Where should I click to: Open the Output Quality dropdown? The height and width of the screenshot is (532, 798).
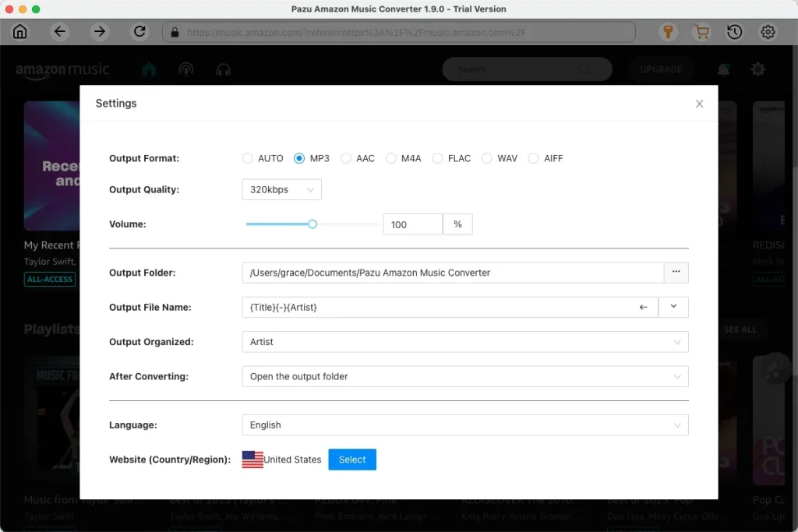tap(281, 189)
